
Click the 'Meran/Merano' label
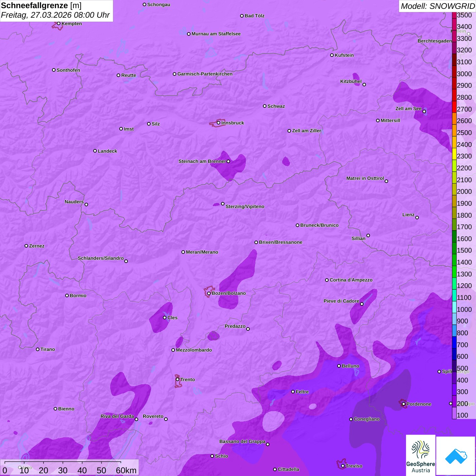[x=202, y=252]
